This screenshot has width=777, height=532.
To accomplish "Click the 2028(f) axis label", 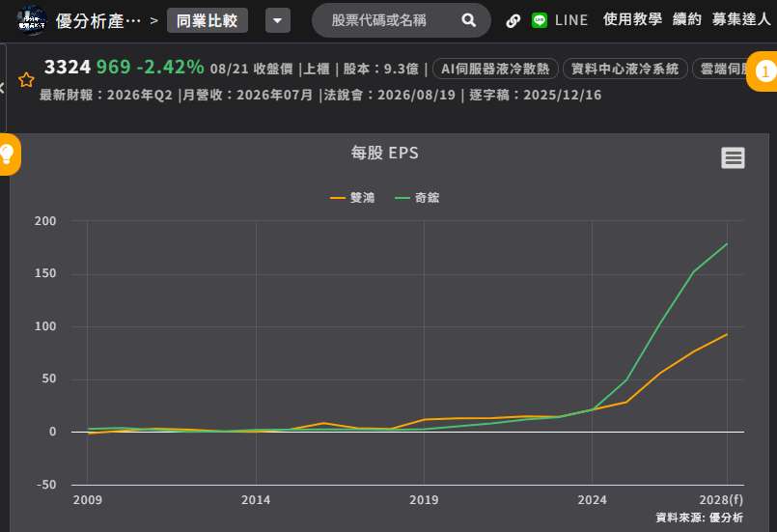I will (x=721, y=499).
